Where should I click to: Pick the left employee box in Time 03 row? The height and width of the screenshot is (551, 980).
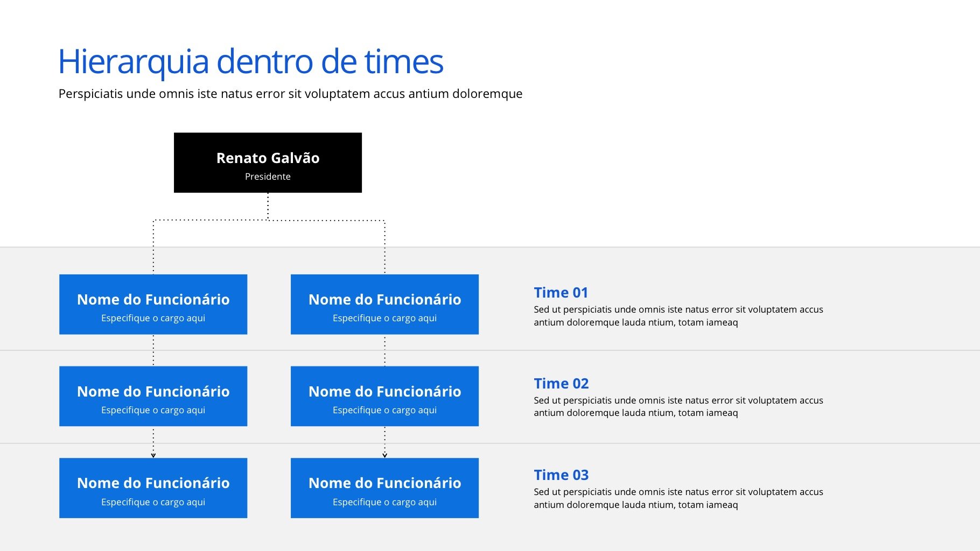click(x=153, y=488)
